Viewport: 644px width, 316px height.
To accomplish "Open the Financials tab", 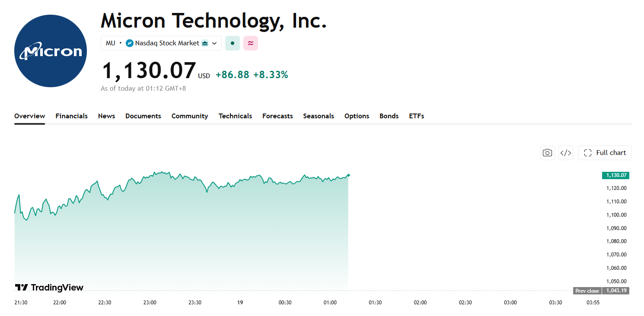I will click(x=72, y=116).
